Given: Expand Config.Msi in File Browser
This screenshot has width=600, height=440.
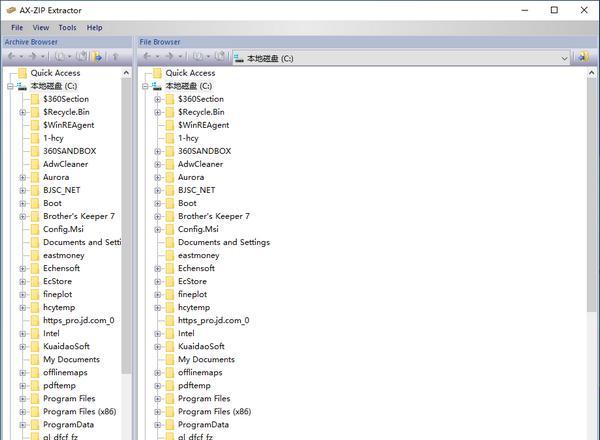Looking at the screenshot, I should 157,230.
